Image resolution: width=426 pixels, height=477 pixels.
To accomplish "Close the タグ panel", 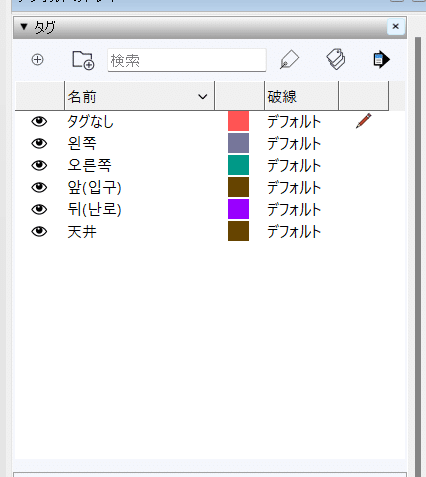I will tap(396, 26).
